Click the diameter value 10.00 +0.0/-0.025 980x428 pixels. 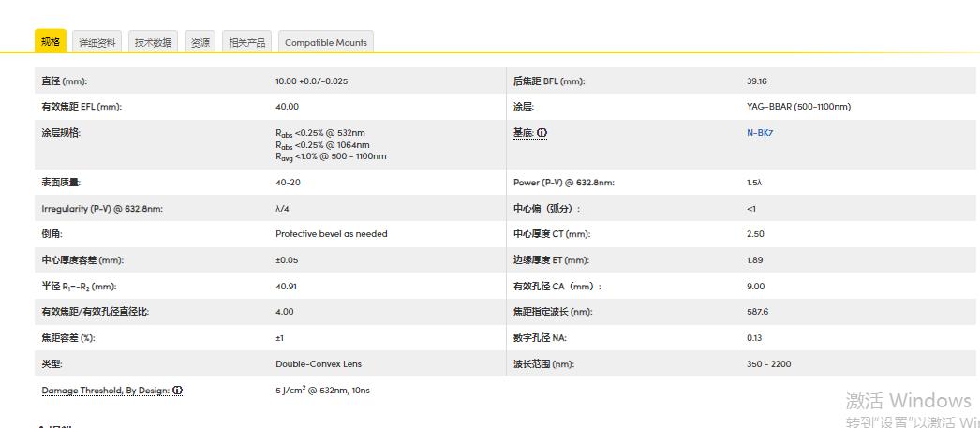coord(311,81)
